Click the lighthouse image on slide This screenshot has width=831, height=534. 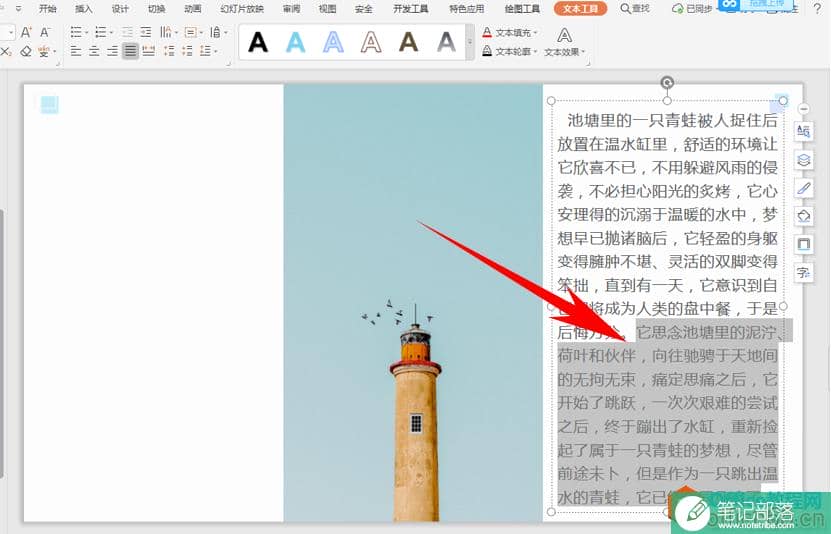[413, 302]
